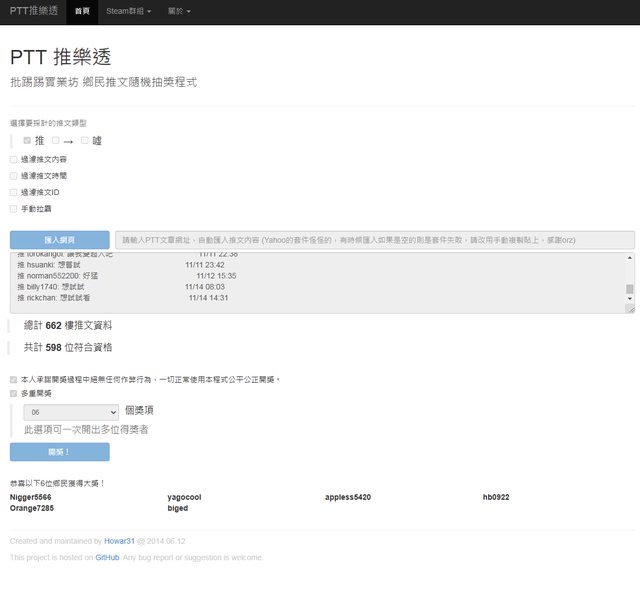Enable 過濾推文ID filter checkbox
This screenshot has height=614, width=640.
(13, 192)
